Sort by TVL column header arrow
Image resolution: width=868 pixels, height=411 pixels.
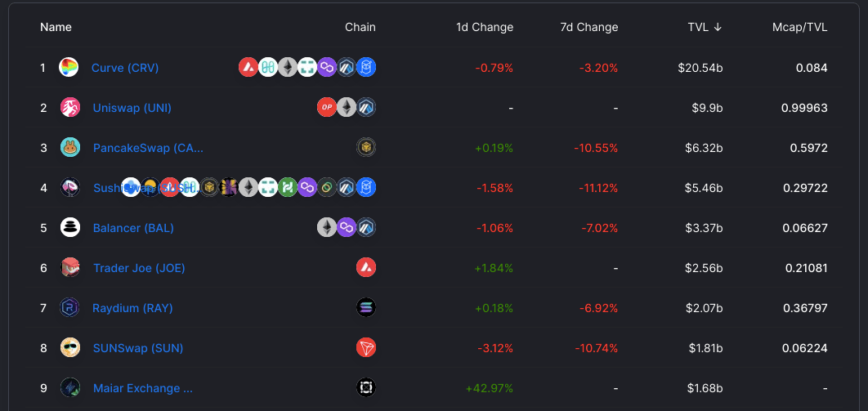718,27
